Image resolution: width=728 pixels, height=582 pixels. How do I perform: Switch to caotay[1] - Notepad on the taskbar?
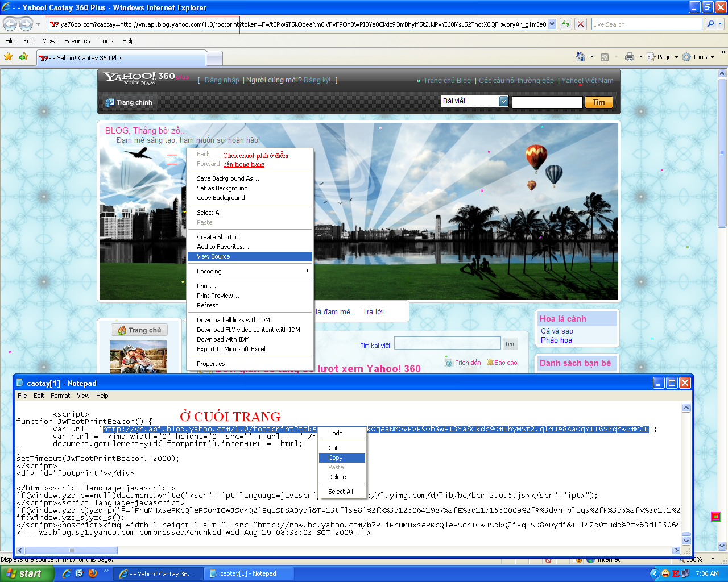coord(249,573)
